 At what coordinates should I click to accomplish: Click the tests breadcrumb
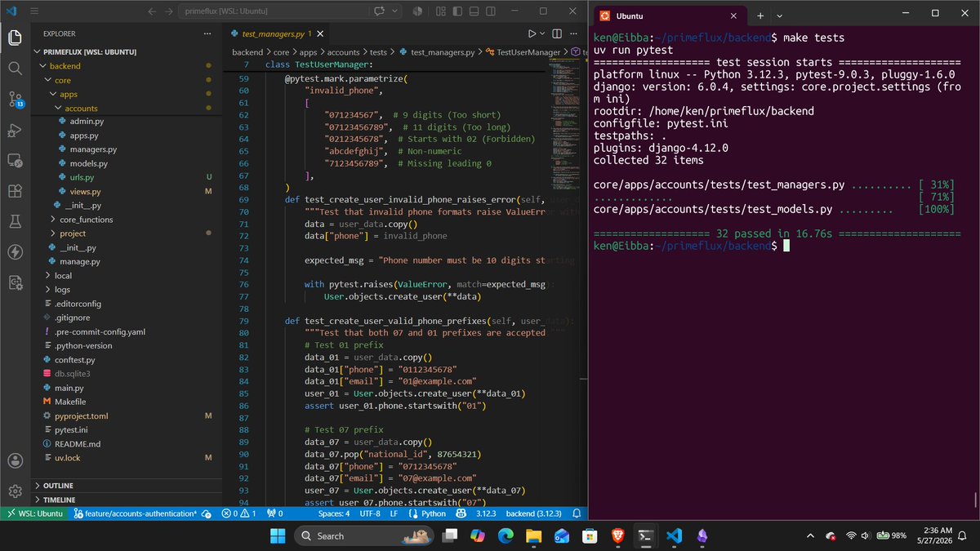click(x=378, y=51)
